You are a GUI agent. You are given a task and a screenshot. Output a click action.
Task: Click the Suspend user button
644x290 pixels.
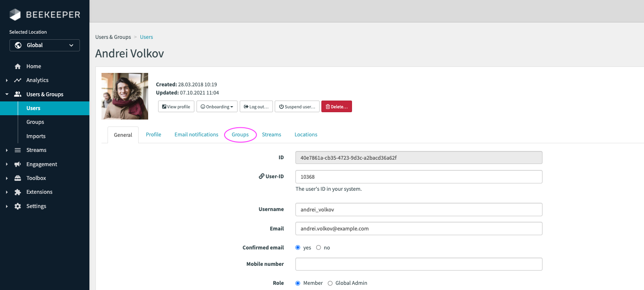(x=297, y=107)
